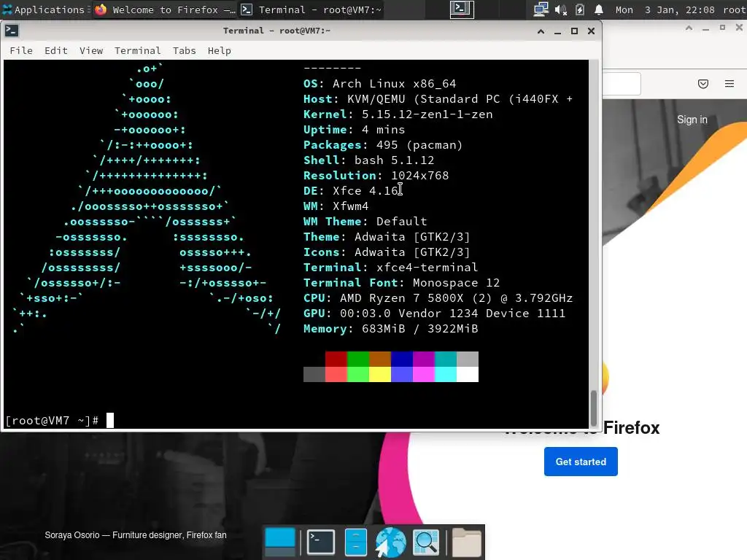The image size is (747, 560).
Task: Click the muted volume tray icon
Action: [561, 9]
